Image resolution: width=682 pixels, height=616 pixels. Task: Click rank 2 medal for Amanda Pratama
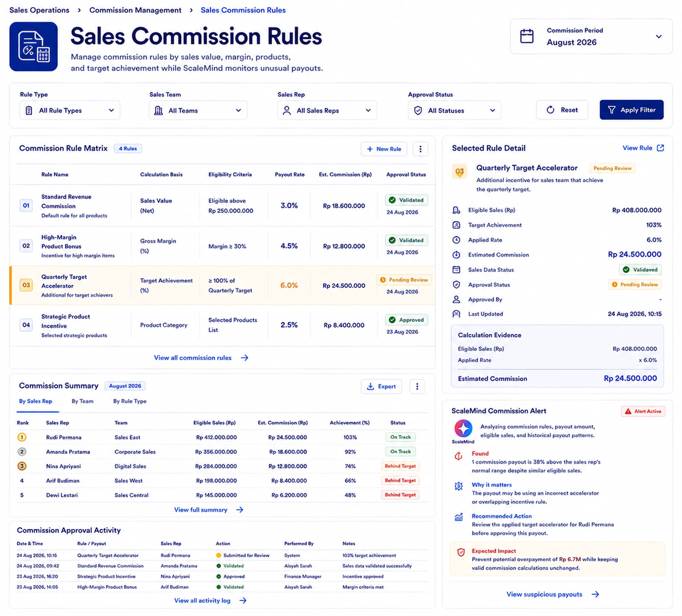[x=22, y=452]
